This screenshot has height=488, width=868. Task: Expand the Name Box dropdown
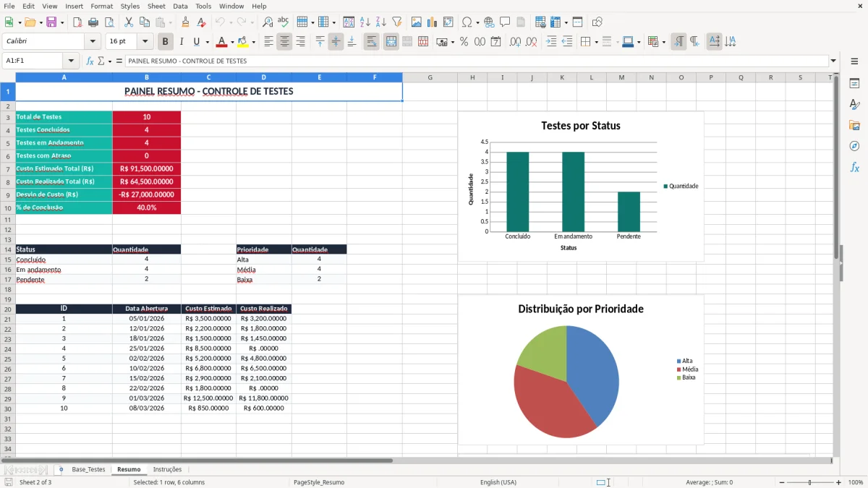71,61
